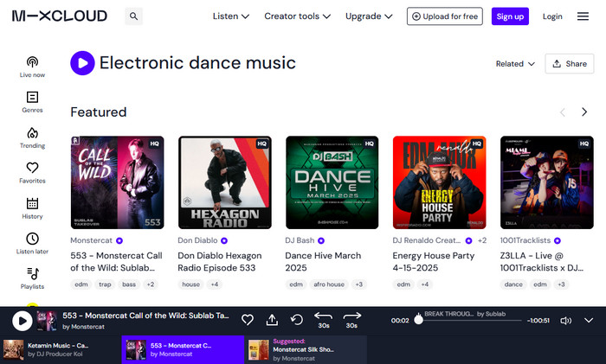
Task: Click Monstercat verified badge
Action: (119, 240)
